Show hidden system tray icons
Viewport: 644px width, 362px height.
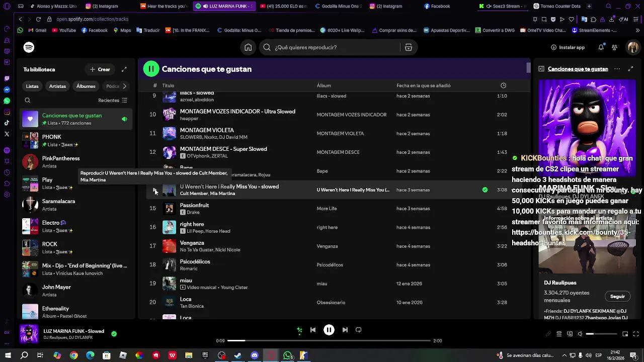(564, 355)
